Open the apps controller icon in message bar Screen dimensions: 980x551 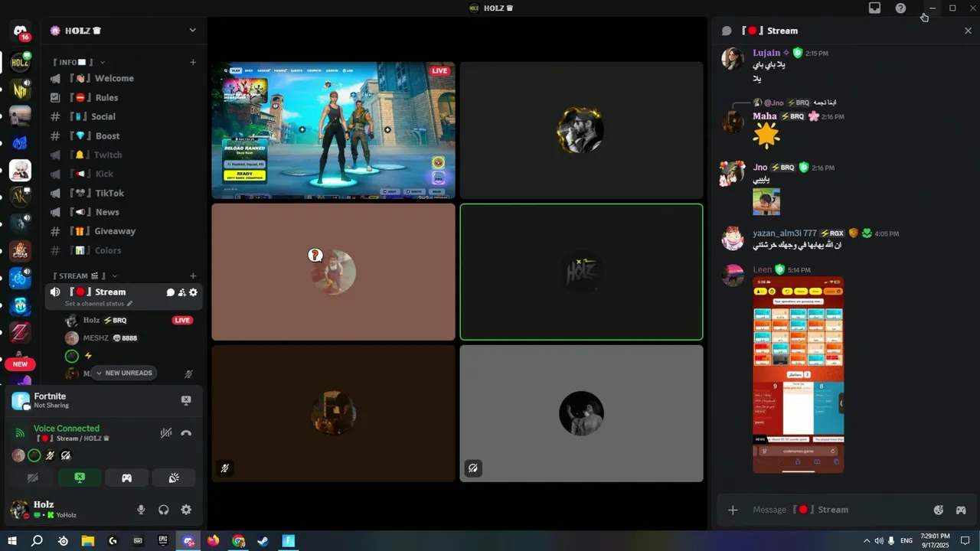pos(961,510)
